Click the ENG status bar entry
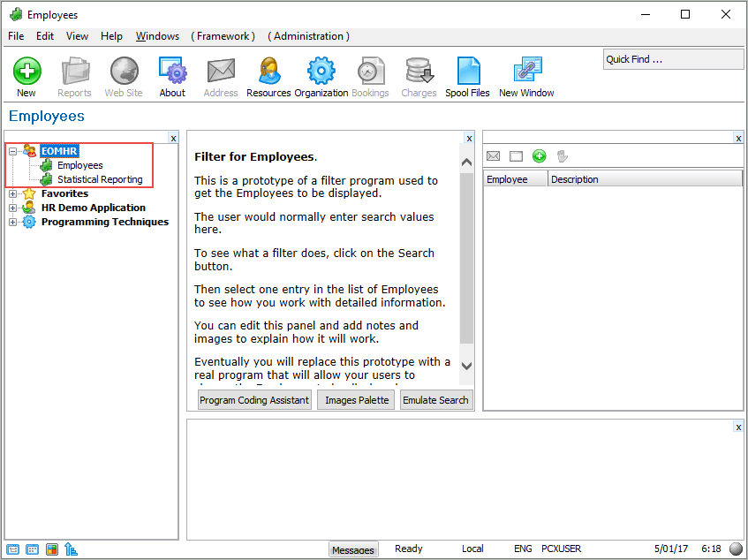 [x=523, y=549]
